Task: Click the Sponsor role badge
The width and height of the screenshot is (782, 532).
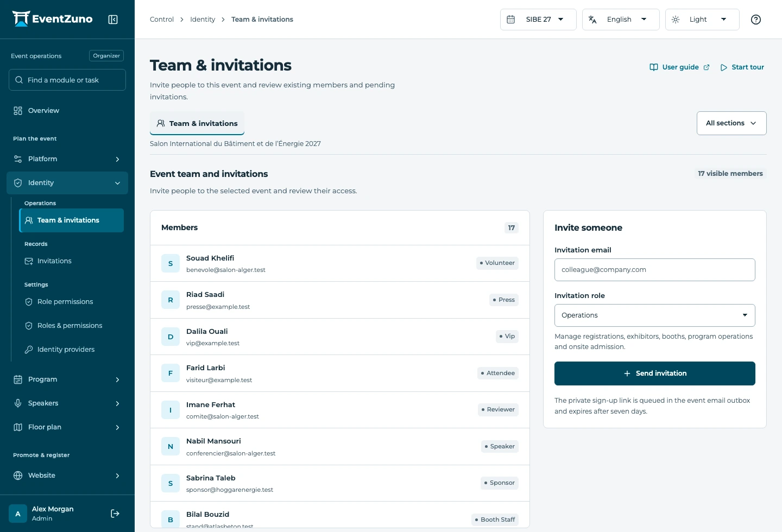Action: [x=500, y=483]
